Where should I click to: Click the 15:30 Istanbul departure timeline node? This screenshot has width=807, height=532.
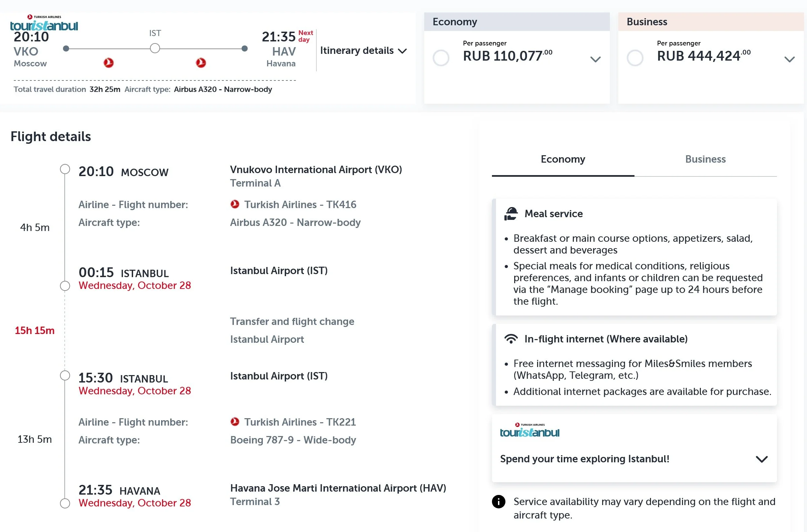(x=65, y=375)
